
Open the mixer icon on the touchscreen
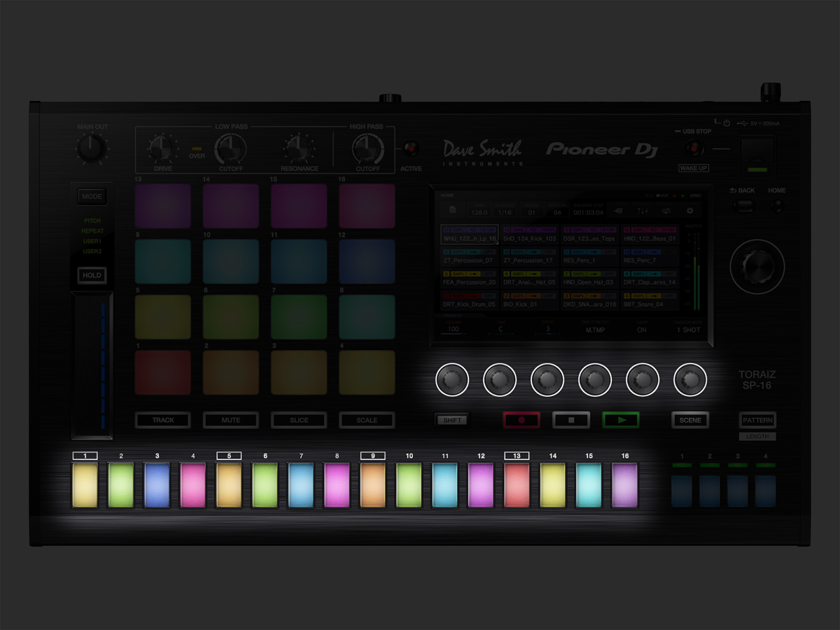coord(643,210)
